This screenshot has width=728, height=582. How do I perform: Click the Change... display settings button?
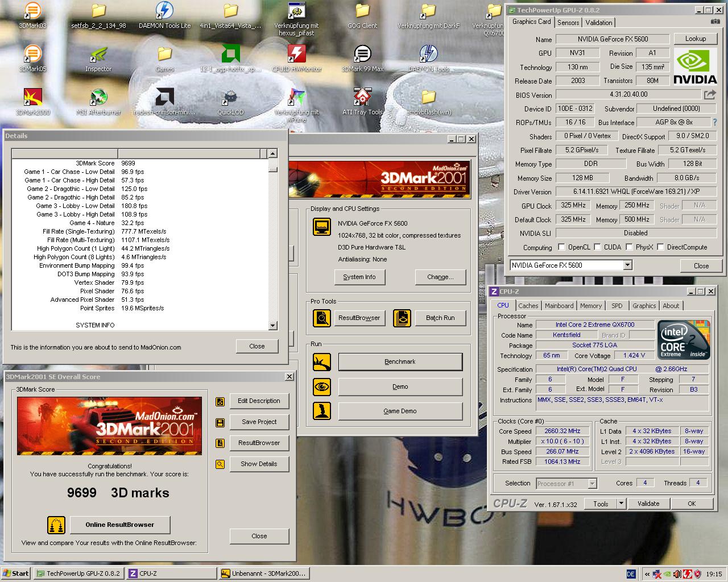[441, 277]
